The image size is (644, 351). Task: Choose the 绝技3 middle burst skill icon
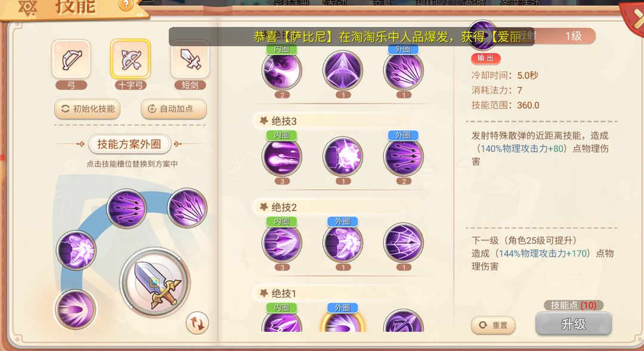pyautogui.click(x=343, y=156)
